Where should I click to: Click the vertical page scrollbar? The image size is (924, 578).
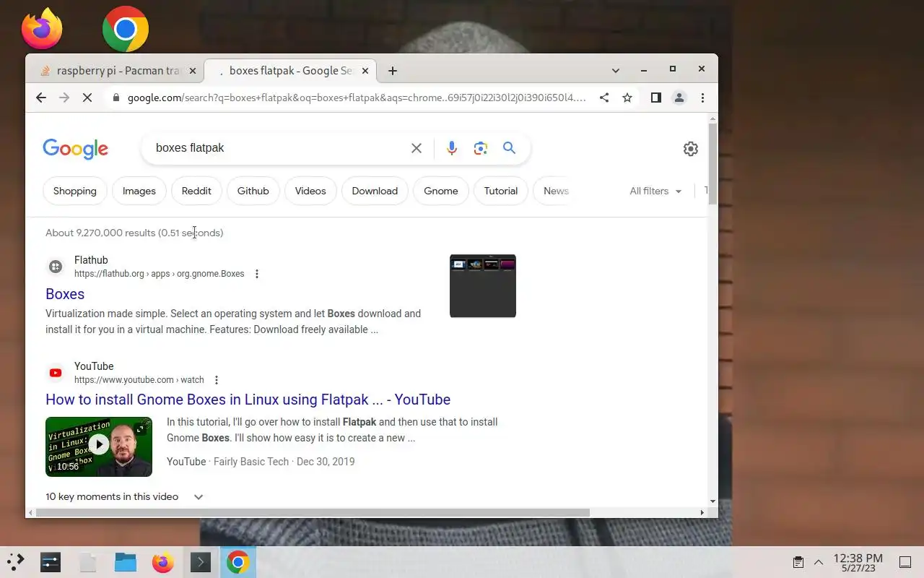712,164
